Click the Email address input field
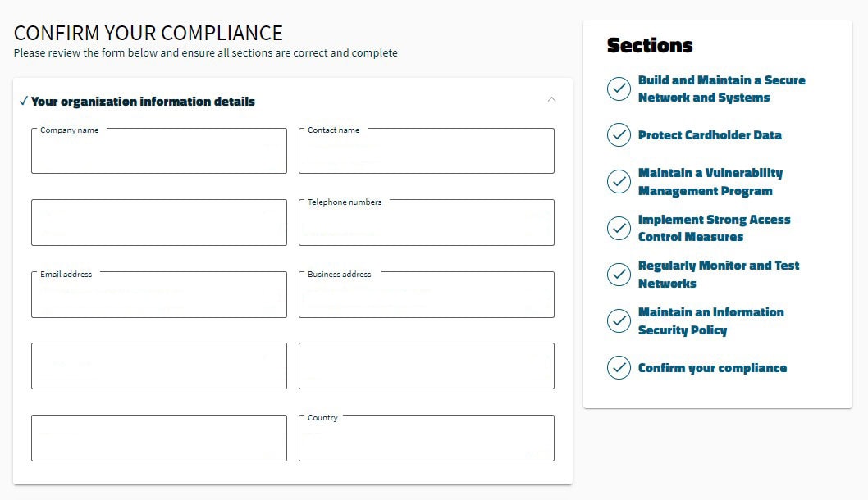868x500 pixels. point(158,295)
